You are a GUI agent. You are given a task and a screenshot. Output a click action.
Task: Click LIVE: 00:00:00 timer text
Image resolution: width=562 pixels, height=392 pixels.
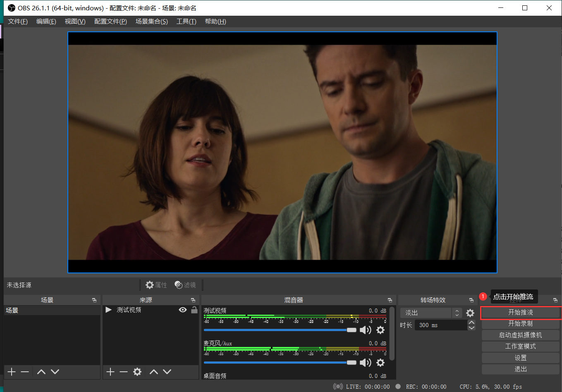(368, 387)
